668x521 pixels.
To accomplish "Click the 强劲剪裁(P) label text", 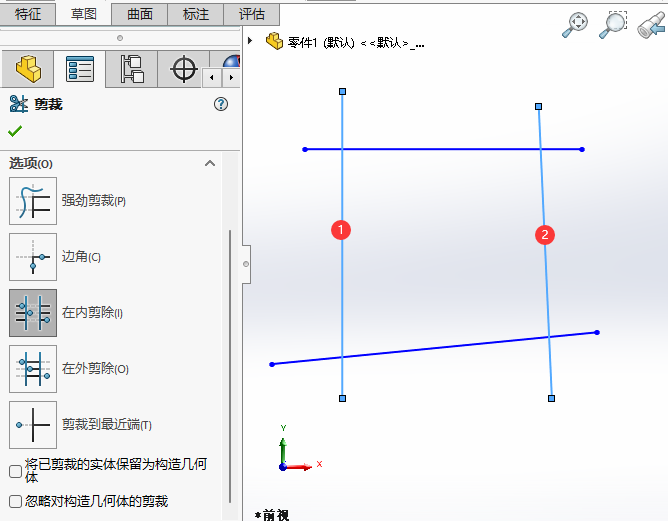I will [x=94, y=201].
